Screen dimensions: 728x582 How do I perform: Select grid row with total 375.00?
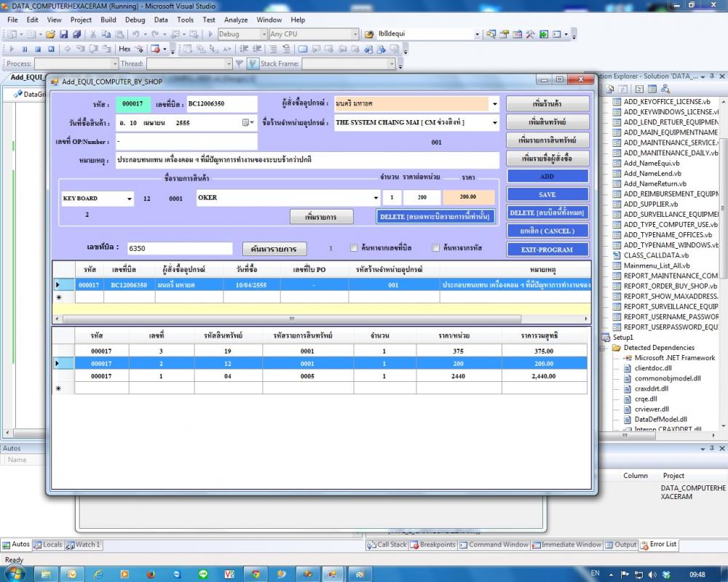pyautogui.click(x=320, y=351)
